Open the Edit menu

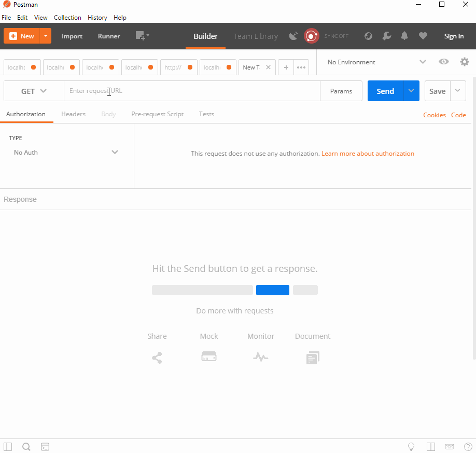tap(22, 18)
